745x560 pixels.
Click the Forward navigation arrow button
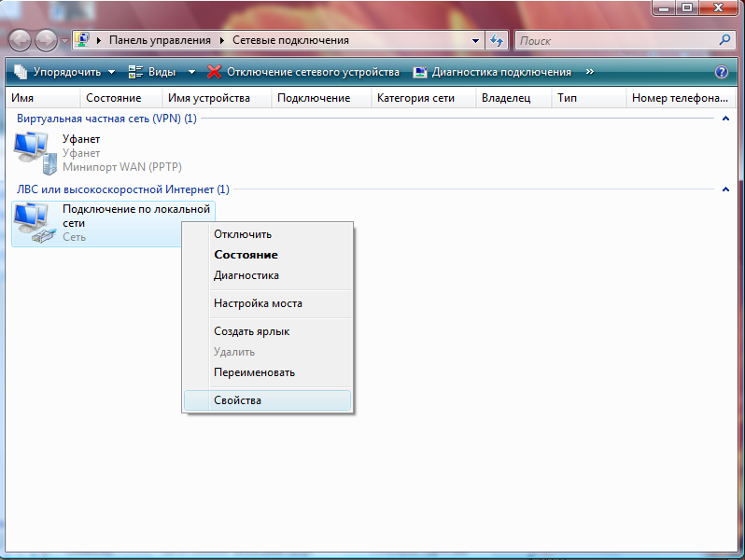(46, 40)
